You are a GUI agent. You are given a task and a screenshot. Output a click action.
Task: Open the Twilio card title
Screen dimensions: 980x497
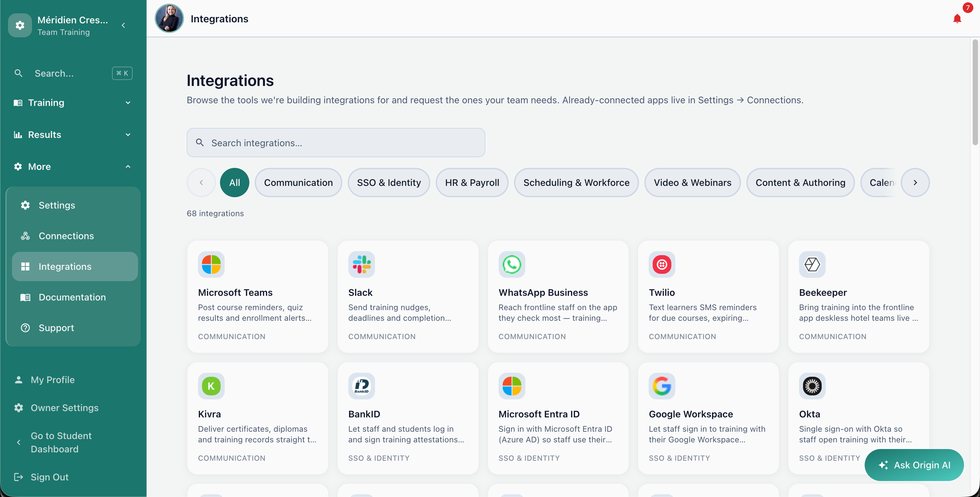pyautogui.click(x=662, y=292)
